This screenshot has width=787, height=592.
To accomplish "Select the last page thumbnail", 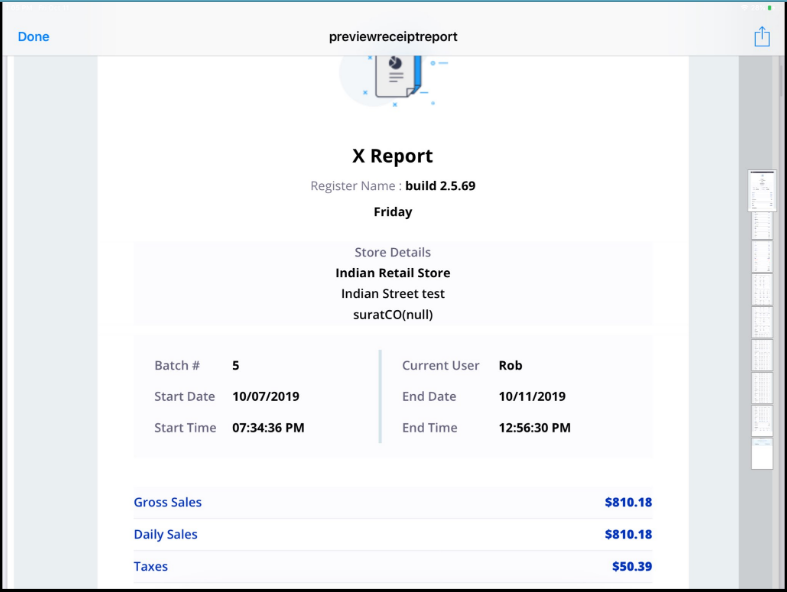I will pos(762,454).
